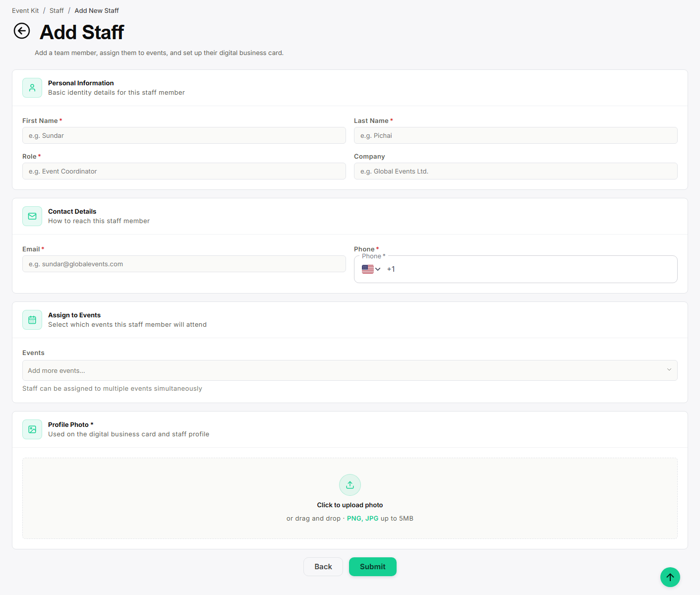Click into the Role input field
Image resolution: width=700 pixels, height=595 pixels.
click(x=184, y=171)
